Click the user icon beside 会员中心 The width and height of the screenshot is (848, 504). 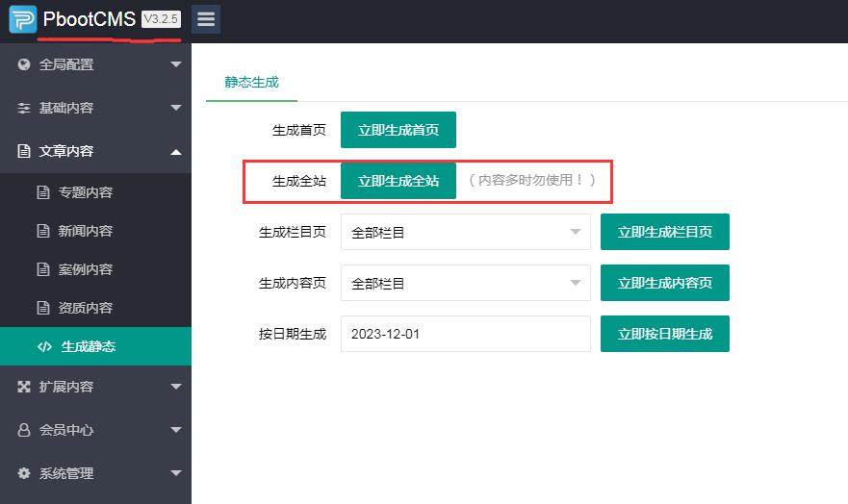click(24, 430)
